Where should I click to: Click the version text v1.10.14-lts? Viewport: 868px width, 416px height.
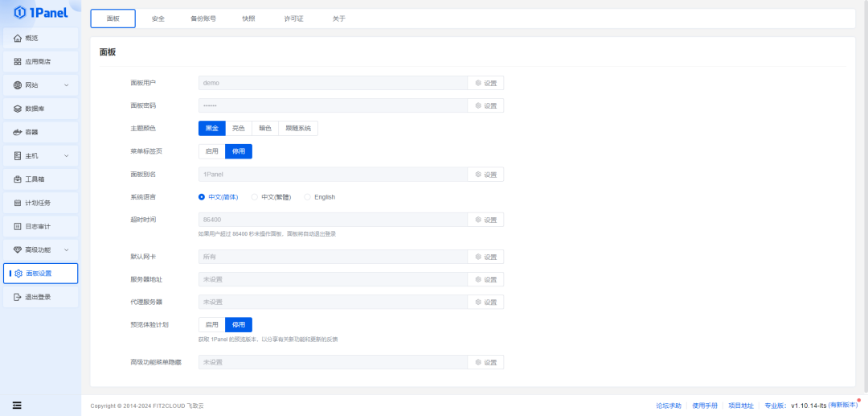(x=809, y=406)
